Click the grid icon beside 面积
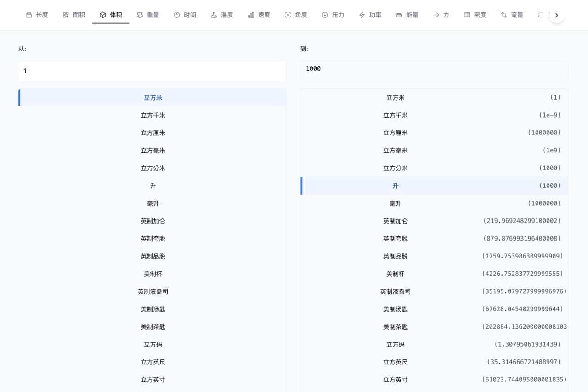The width and height of the screenshot is (588, 392). pyautogui.click(x=66, y=15)
